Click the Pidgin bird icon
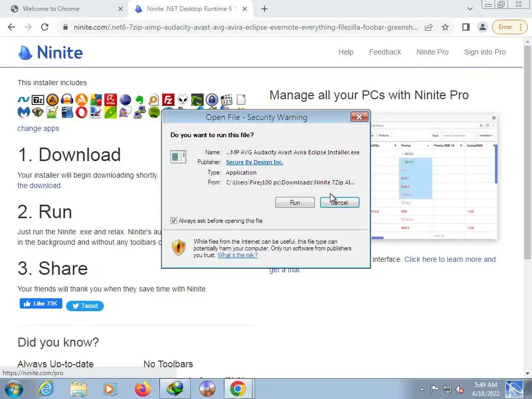 125,112
